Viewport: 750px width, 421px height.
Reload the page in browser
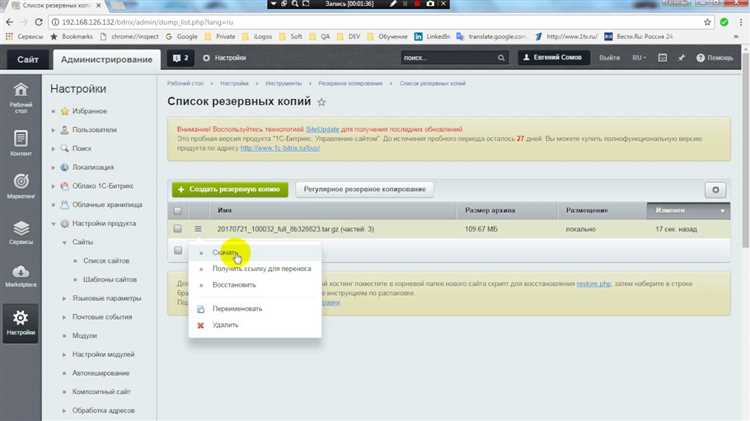[x=39, y=22]
